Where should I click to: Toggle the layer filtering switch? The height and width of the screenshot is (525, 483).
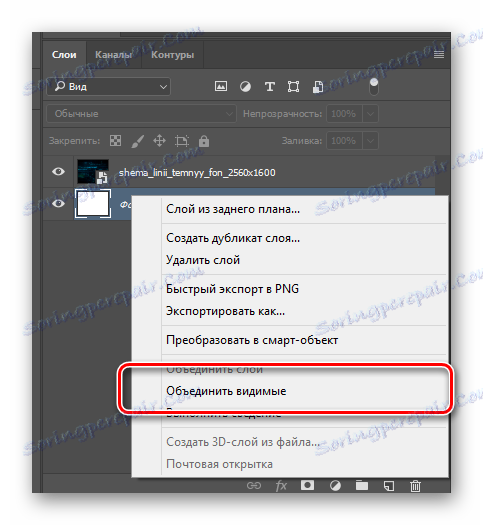pos(374,87)
